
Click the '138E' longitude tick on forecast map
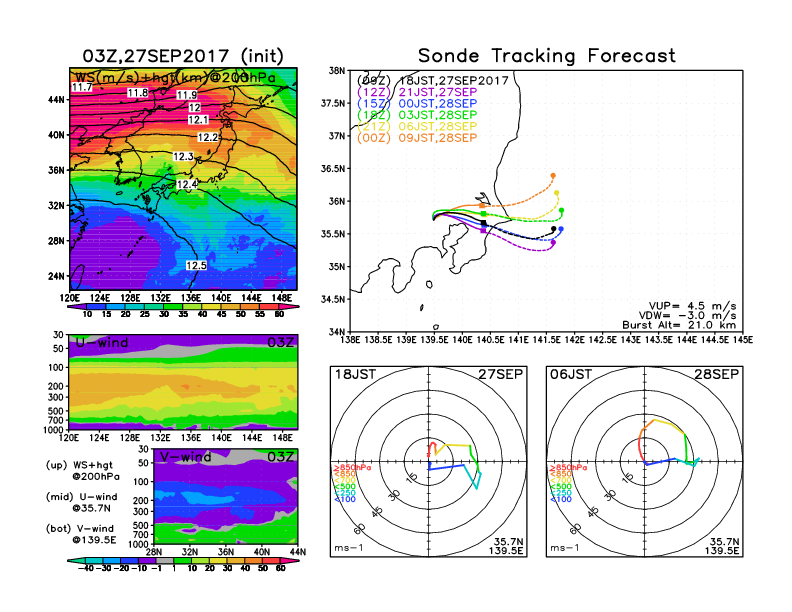coord(350,340)
